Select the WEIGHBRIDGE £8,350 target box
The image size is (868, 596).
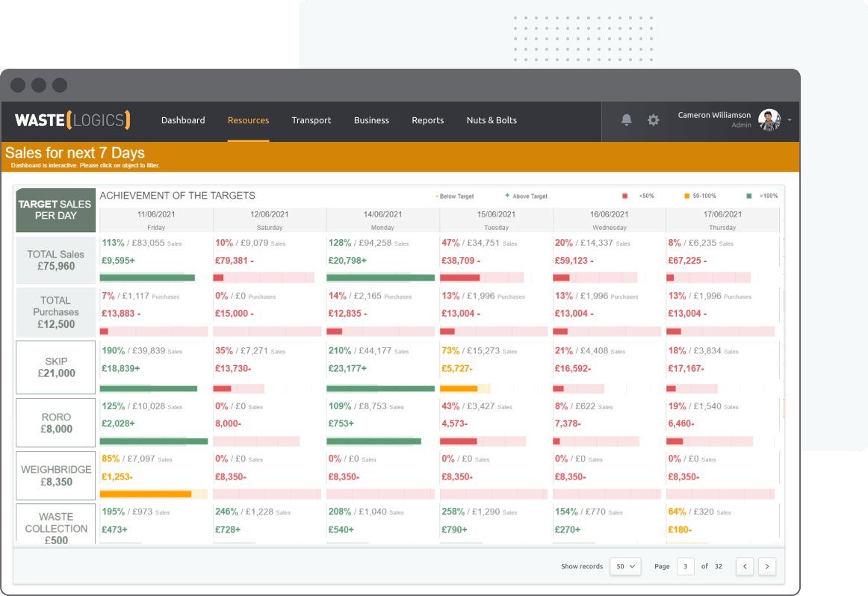click(x=56, y=476)
